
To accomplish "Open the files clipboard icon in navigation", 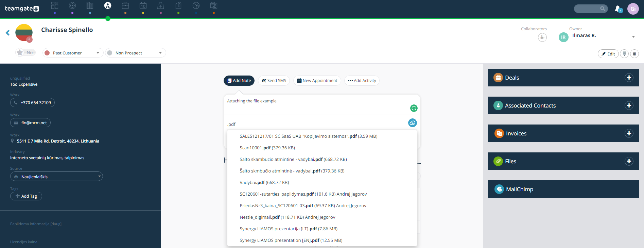I will point(178,6).
